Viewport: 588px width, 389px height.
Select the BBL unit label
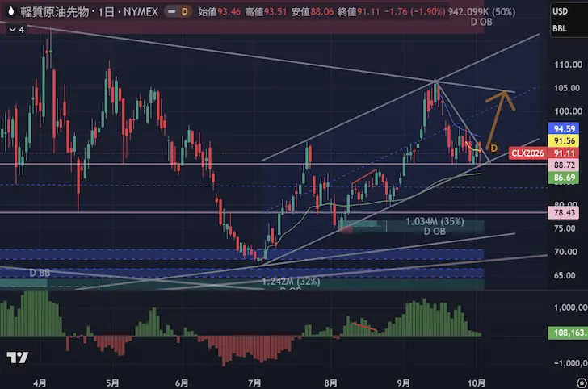(560, 28)
